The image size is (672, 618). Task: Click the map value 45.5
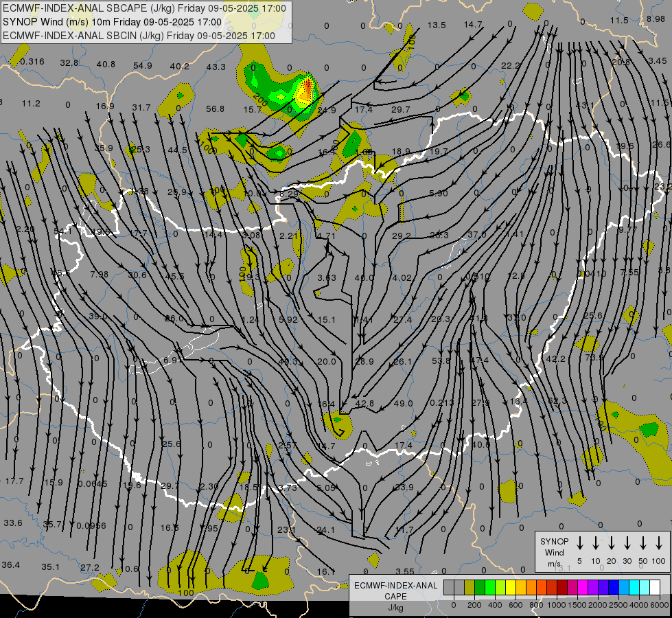(174, 277)
